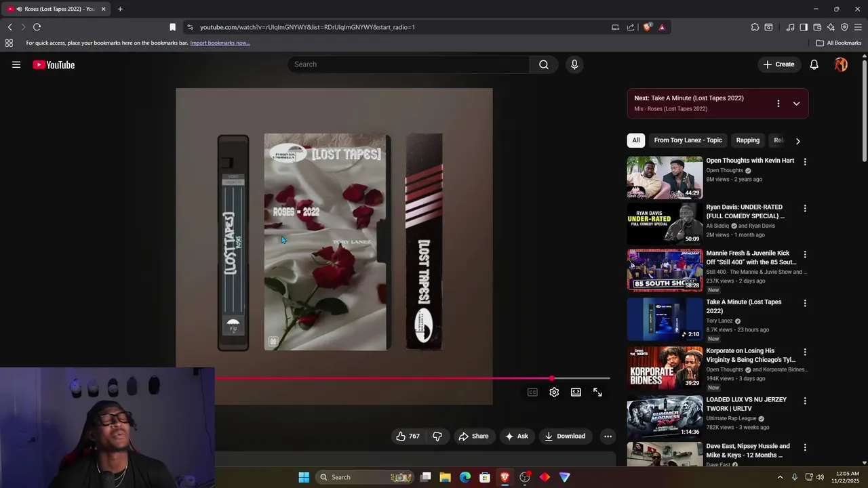Open more actions ellipsis below video
This screenshot has height=488, width=868.
pos(608,436)
